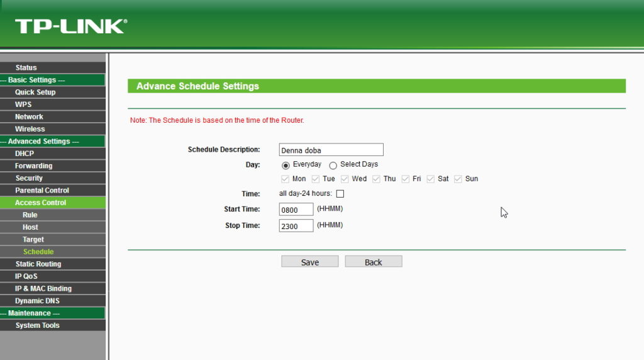
Task: Enable the all day-24 hours checkbox
Action: click(x=340, y=194)
